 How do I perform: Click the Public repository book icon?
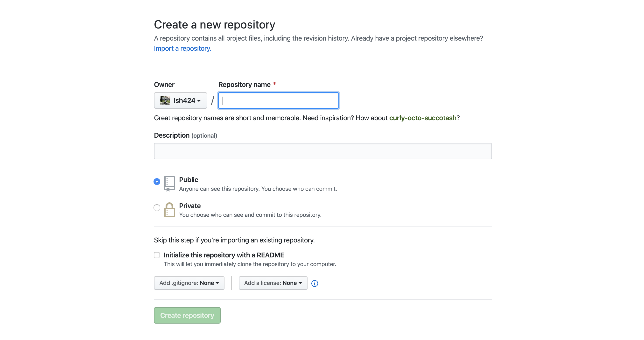tap(169, 183)
